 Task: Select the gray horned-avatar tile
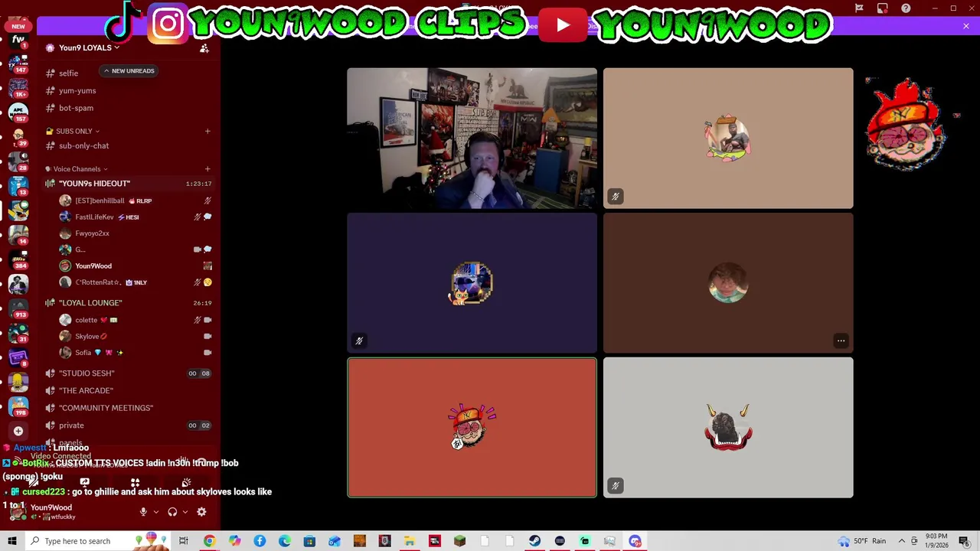click(728, 428)
